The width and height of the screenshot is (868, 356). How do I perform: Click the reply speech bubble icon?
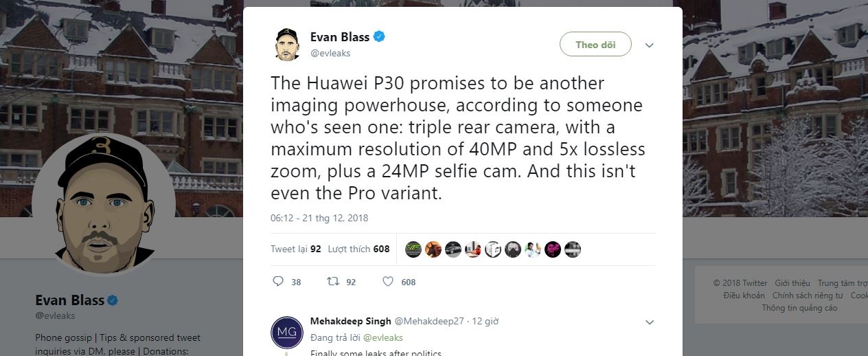[278, 281]
